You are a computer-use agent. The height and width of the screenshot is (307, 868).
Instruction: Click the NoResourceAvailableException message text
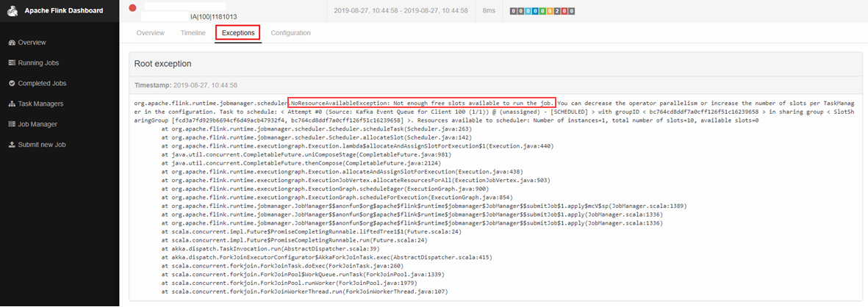(x=422, y=104)
